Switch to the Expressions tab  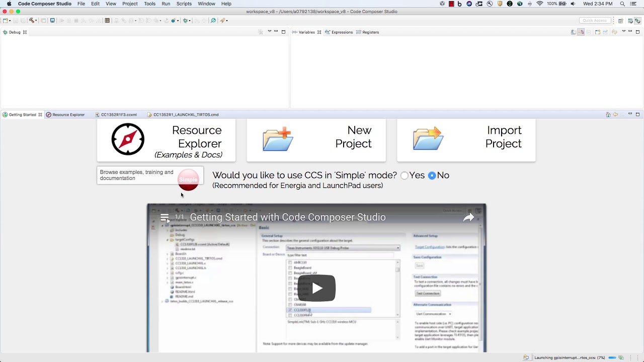click(x=339, y=32)
